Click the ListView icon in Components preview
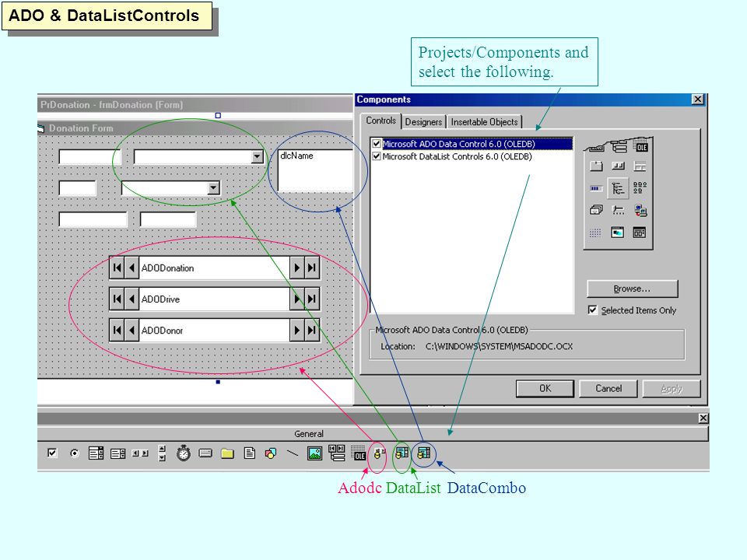The width and height of the screenshot is (747, 560). 640,187
